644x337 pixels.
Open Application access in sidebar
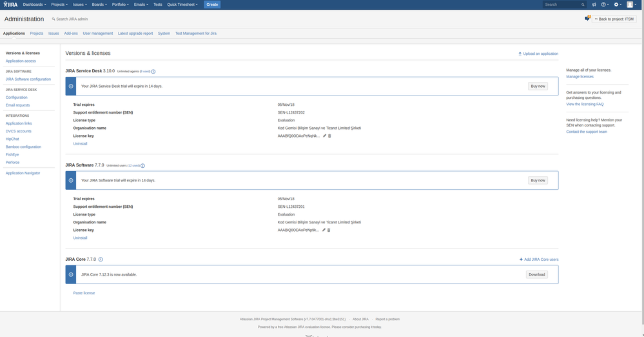21,61
